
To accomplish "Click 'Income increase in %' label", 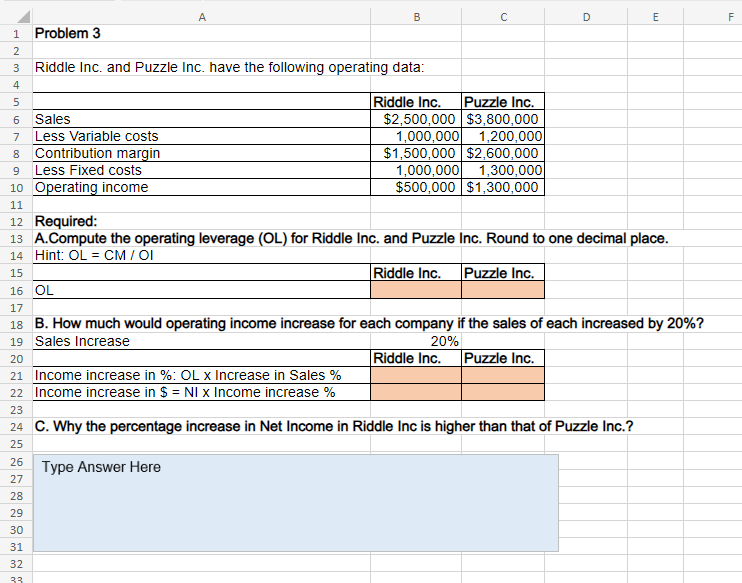I will [x=188, y=375].
